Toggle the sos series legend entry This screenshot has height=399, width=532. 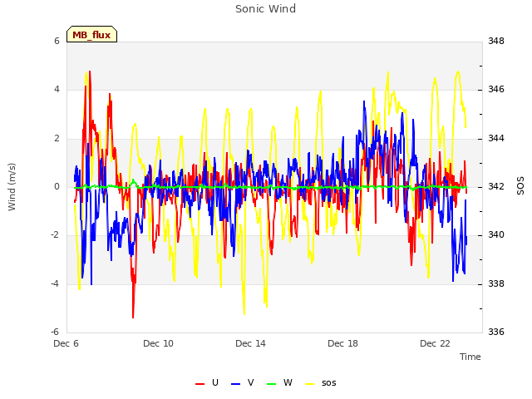[x=321, y=383]
